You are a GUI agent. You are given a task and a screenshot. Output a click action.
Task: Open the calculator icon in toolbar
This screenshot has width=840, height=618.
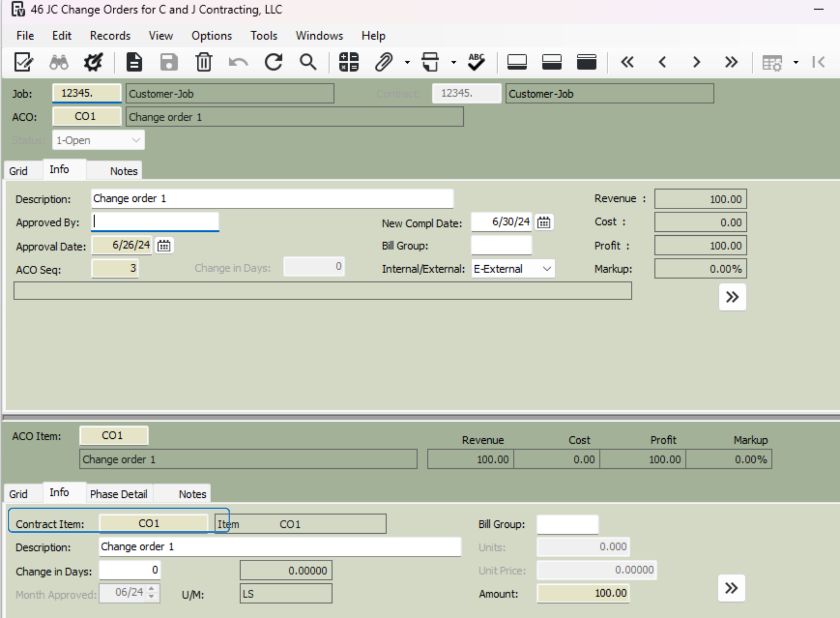348,62
